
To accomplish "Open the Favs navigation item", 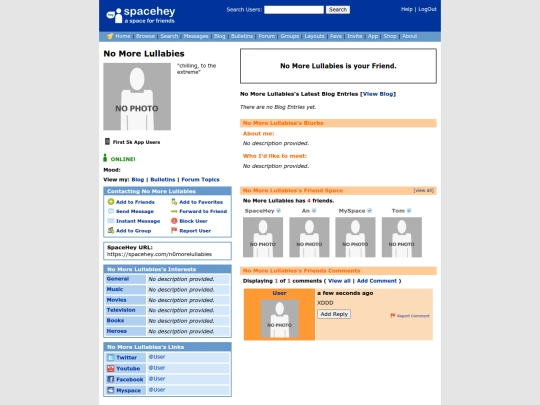I will [x=336, y=36].
